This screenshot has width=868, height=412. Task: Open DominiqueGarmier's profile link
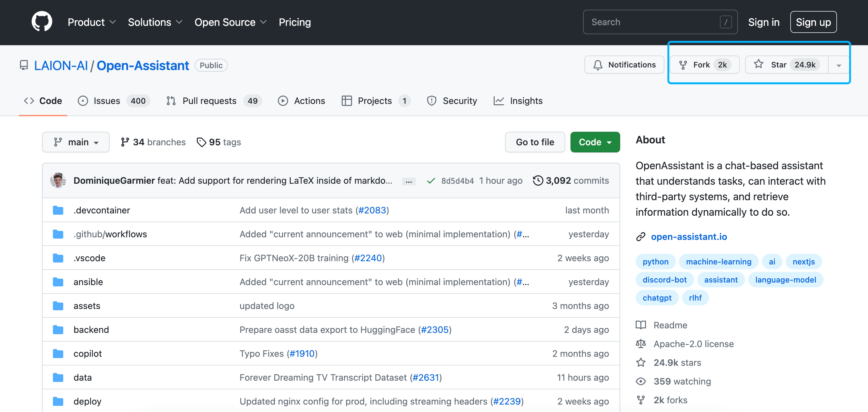114,180
